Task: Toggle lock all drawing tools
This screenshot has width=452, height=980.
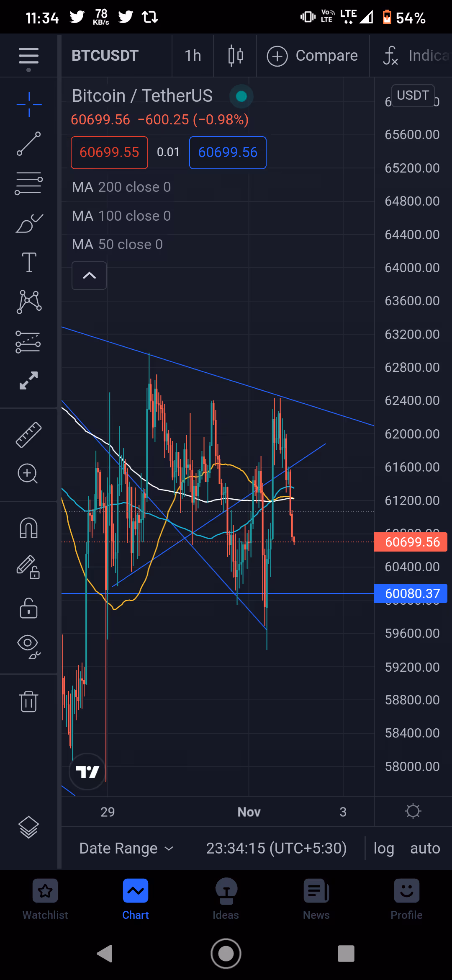Action: click(x=29, y=608)
